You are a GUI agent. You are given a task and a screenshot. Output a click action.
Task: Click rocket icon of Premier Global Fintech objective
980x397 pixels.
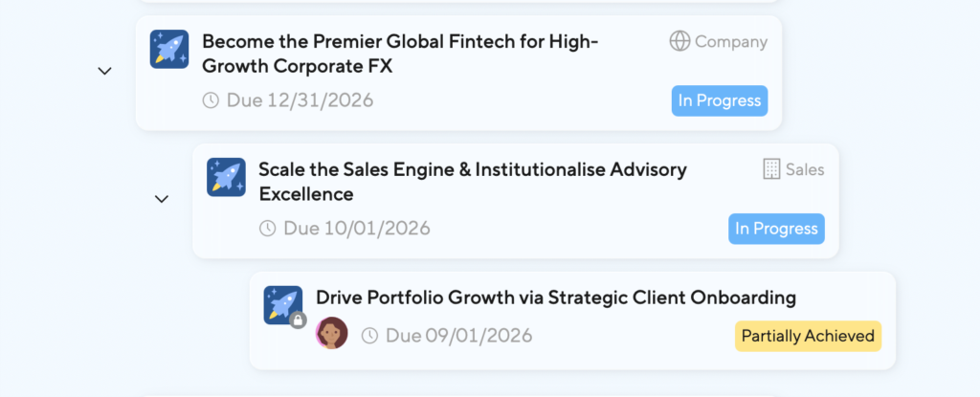point(169,49)
